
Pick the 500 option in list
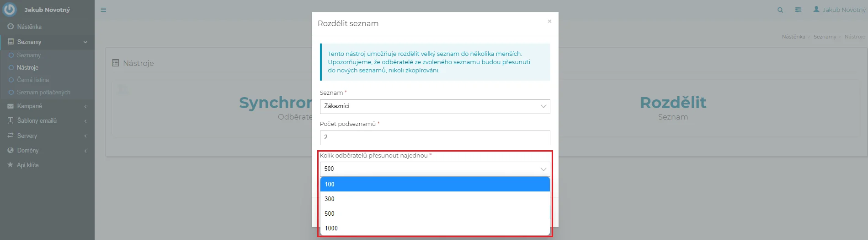434,213
